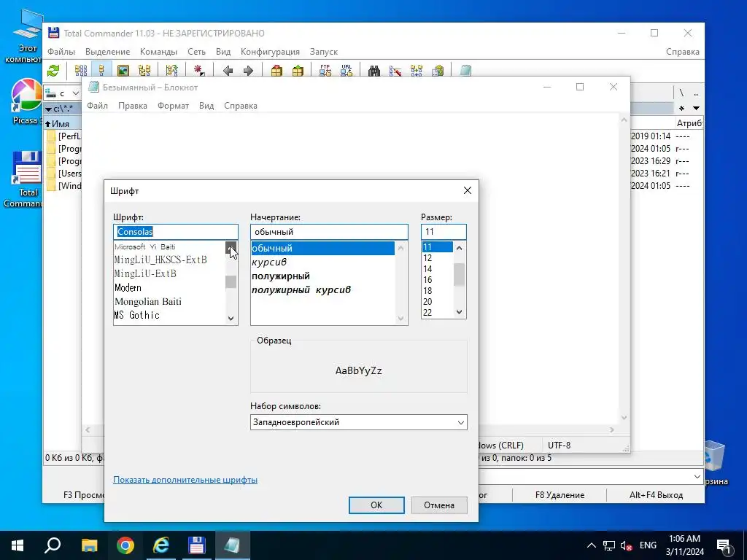Image resolution: width=747 pixels, height=560 pixels.
Task: Select the full details view toolbar icon
Action: click(x=101, y=71)
